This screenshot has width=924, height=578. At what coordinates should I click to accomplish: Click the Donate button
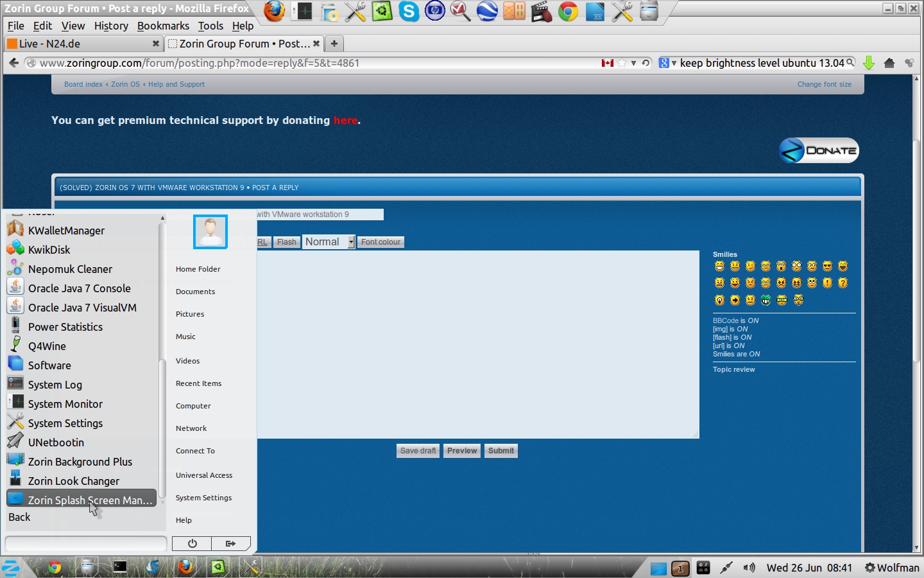819,150
